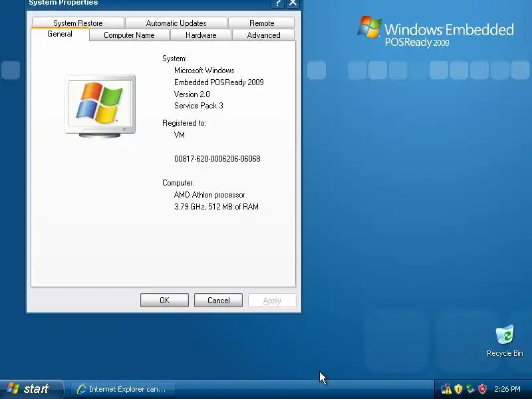
Task: Click the 'Version 2.0' text
Action: point(192,94)
